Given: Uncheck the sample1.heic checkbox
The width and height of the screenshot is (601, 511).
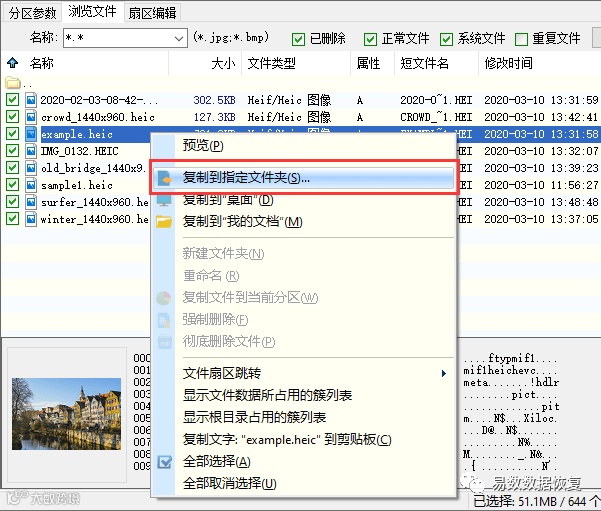Looking at the screenshot, I should tap(12, 185).
